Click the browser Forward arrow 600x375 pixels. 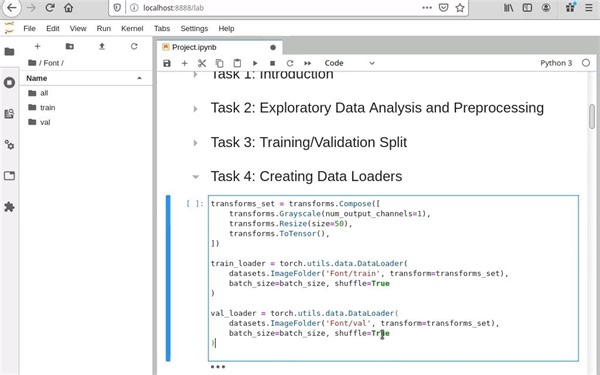(31, 8)
